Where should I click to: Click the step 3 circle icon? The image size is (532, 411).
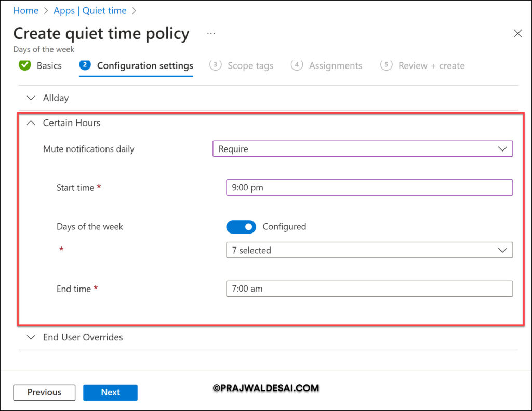(216, 65)
